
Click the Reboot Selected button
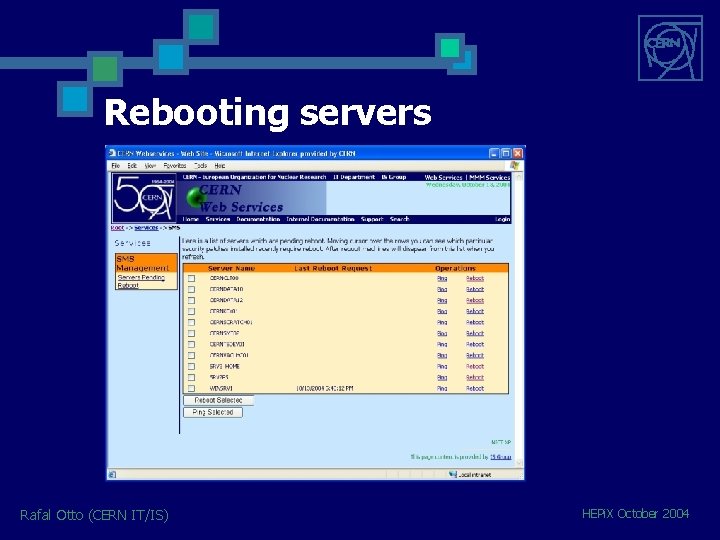click(218, 400)
